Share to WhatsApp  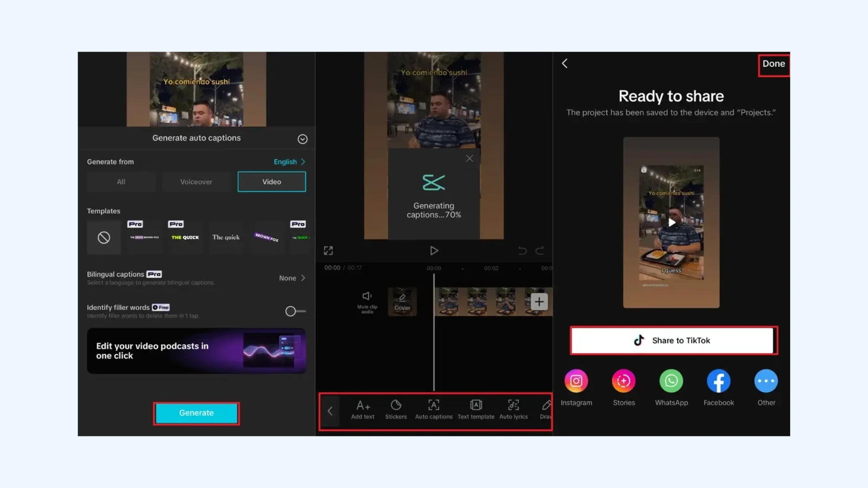tap(671, 388)
